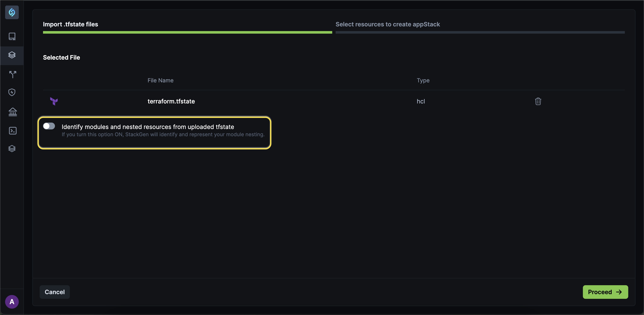Open the shield security sidebar icon

coord(12,92)
